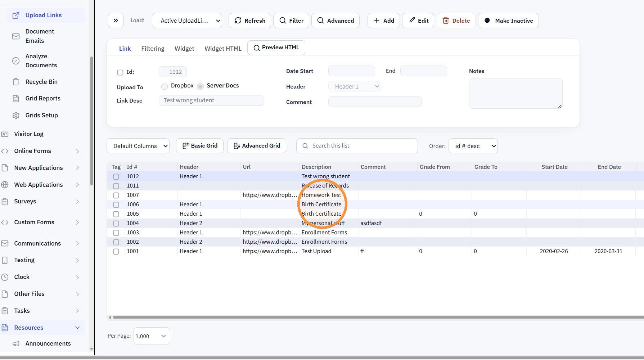
Task: Click the Recycle Bin trash icon
Action: pyautogui.click(x=16, y=82)
